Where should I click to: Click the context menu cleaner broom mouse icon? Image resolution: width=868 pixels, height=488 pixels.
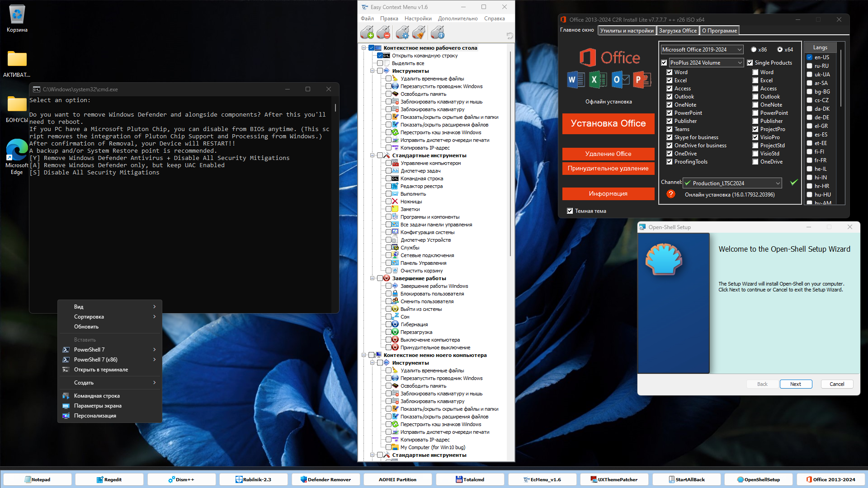[x=419, y=33]
